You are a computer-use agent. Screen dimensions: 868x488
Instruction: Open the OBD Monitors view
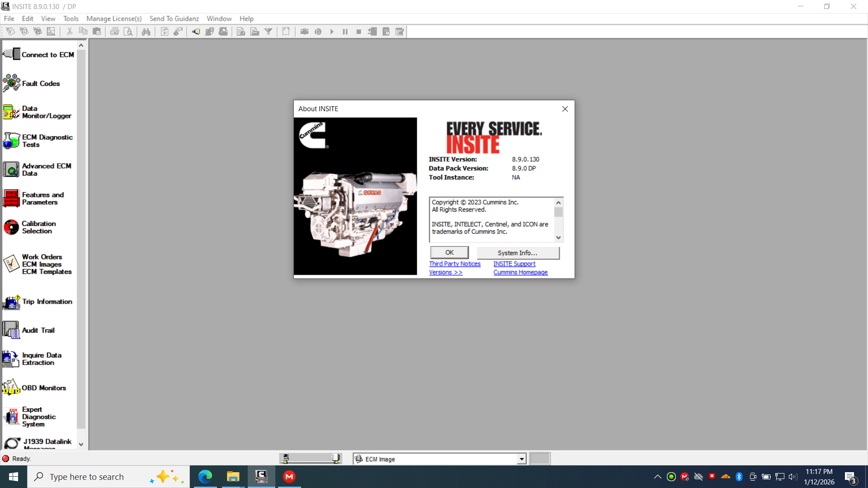coord(39,388)
